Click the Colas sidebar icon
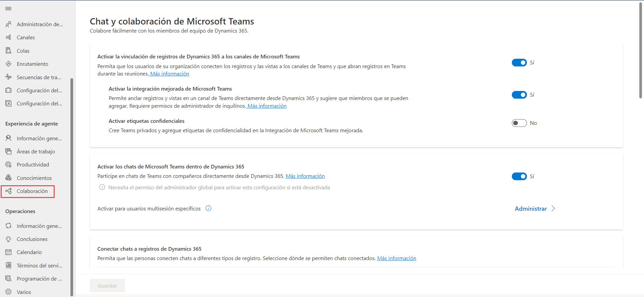Screen dimensions: 644x297 coord(8,51)
